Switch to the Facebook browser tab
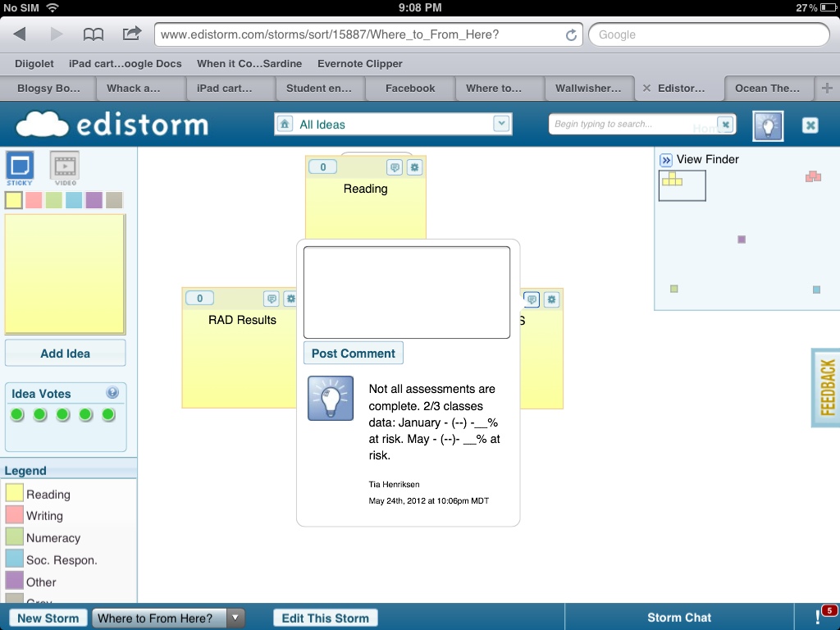The height and width of the screenshot is (630, 840). coord(410,88)
